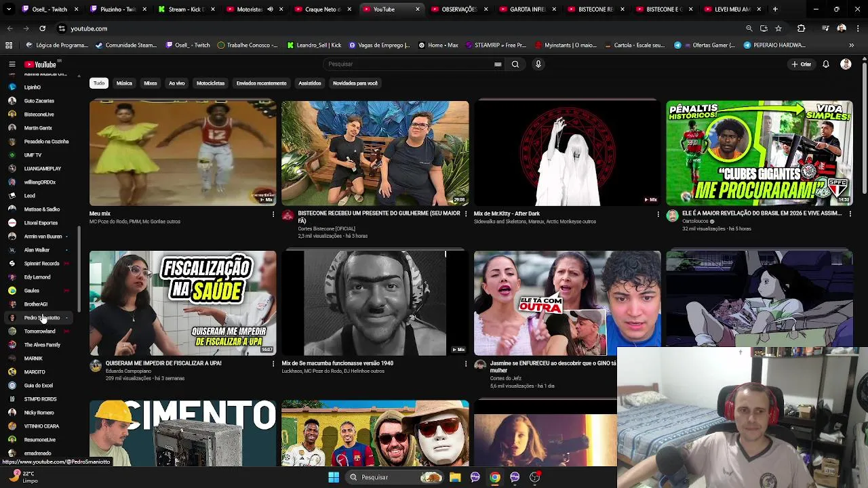This screenshot has width=868, height=488.
Task: Open Martin Garrix subscription in sidebar
Action: pos(39,128)
